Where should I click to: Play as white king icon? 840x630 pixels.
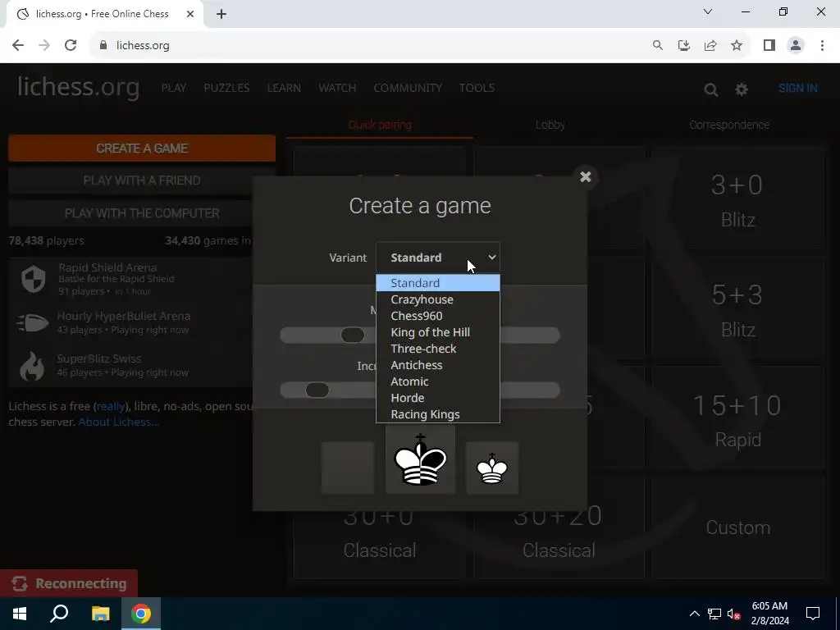[492, 468]
